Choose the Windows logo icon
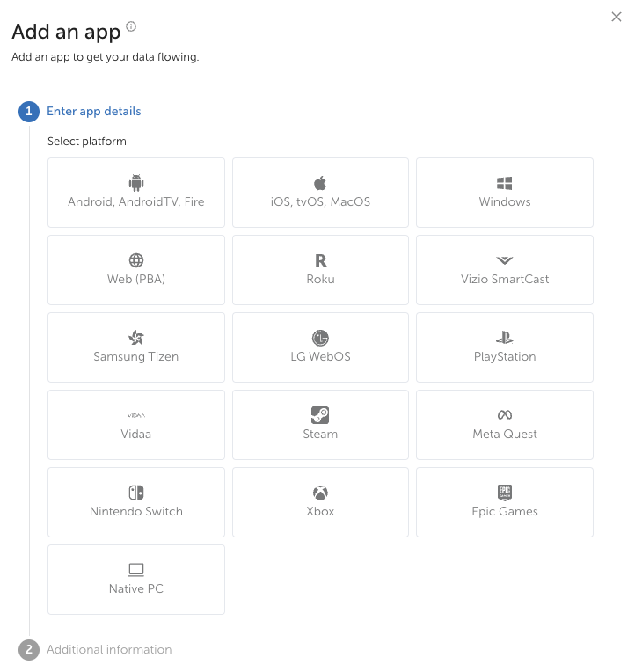 click(x=505, y=183)
